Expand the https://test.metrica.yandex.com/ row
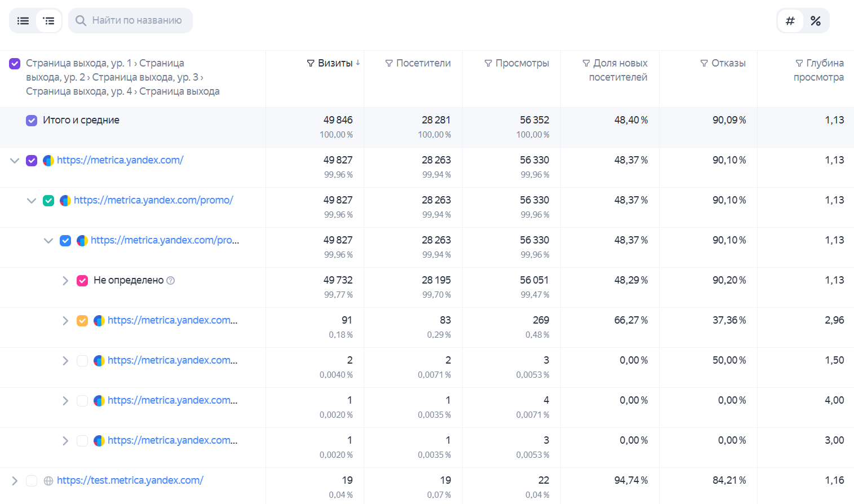 pyautogui.click(x=15, y=481)
